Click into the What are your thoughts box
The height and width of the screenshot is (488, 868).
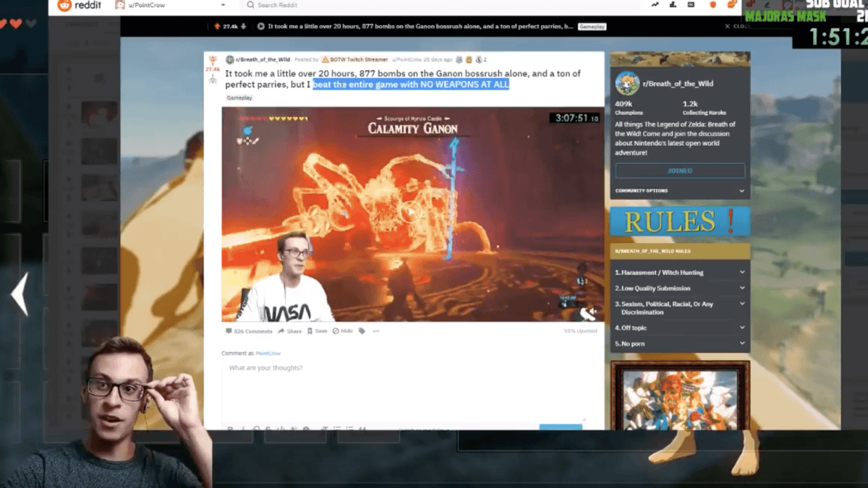click(404, 391)
